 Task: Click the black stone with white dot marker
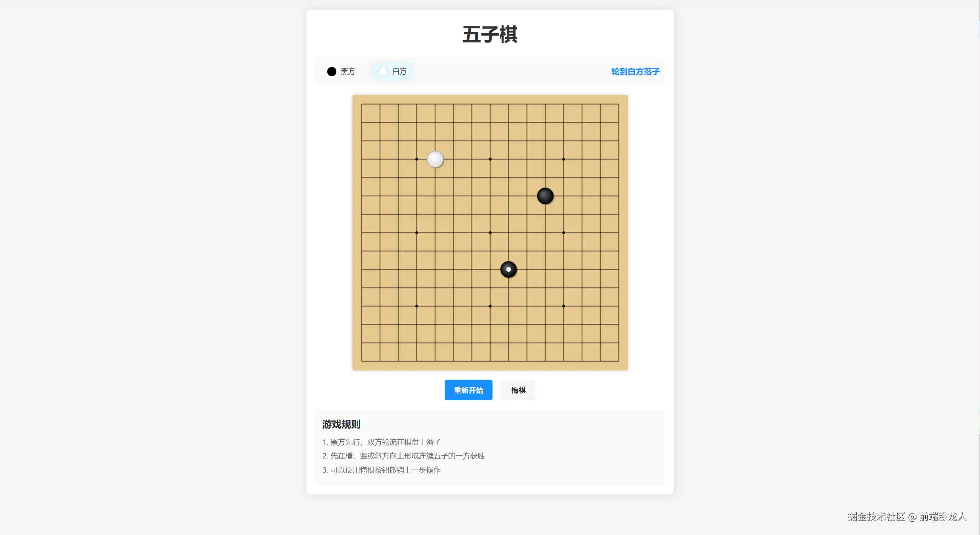pos(509,269)
